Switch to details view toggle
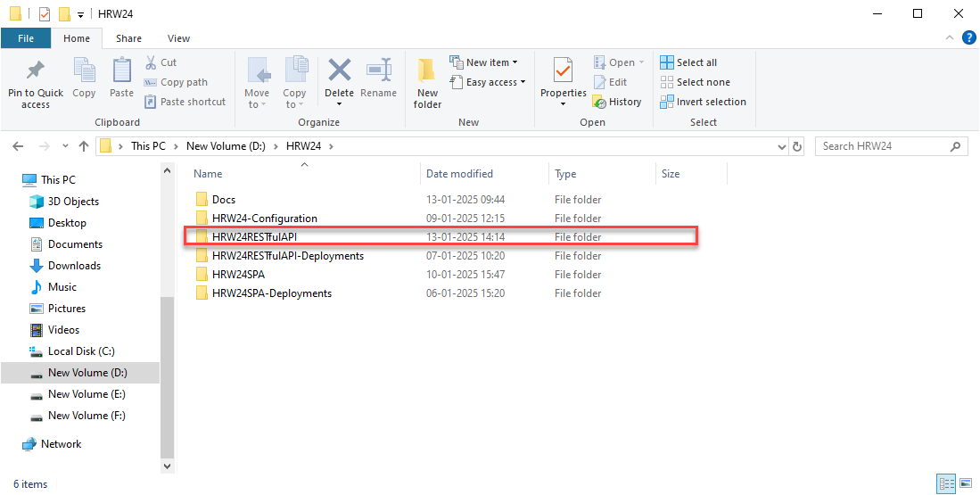980x495 pixels. tap(947, 483)
